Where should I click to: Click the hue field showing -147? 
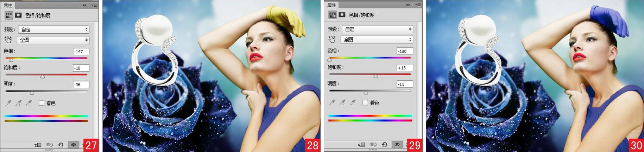pyautogui.click(x=81, y=52)
